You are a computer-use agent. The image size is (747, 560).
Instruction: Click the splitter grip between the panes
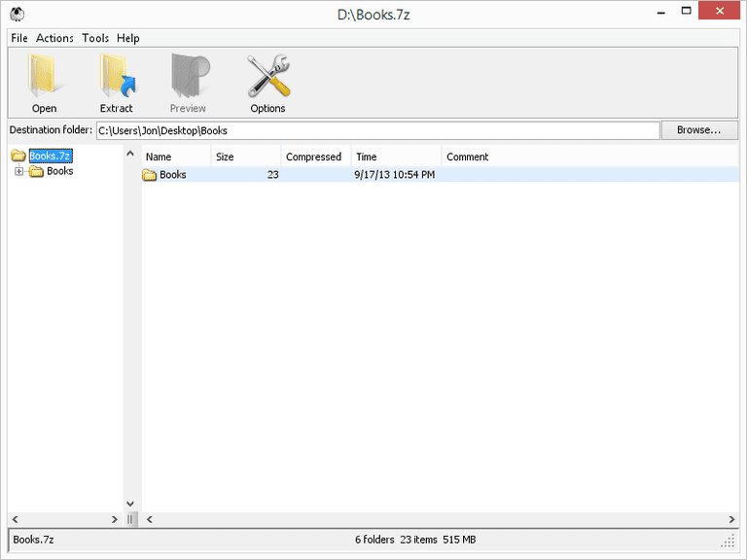[130, 519]
